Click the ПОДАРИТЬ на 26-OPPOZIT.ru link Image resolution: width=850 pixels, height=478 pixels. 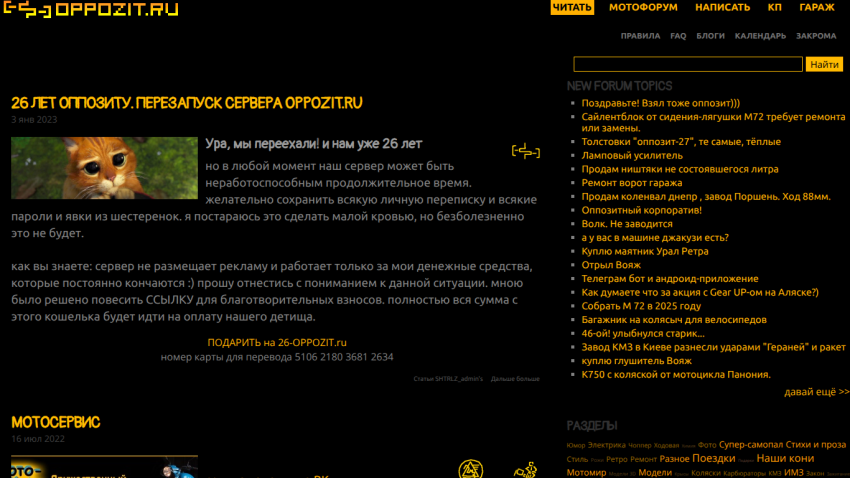click(277, 343)
